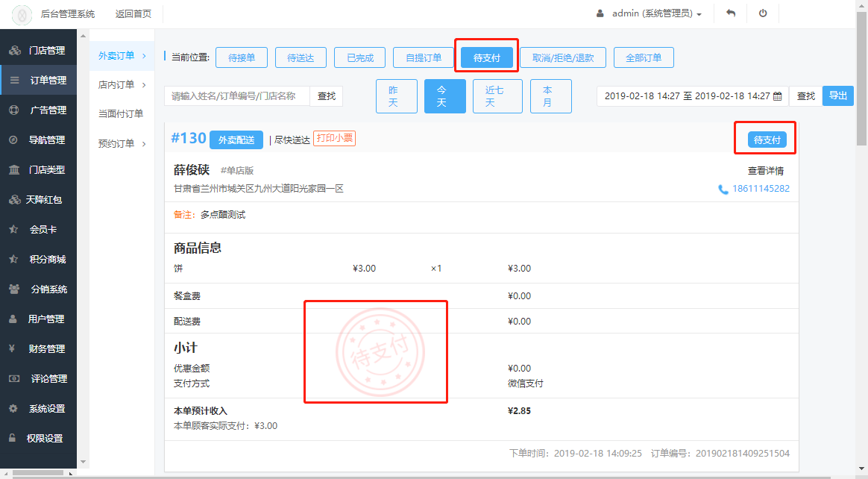Click the 会员卡 star icon

tap(14, 229)
